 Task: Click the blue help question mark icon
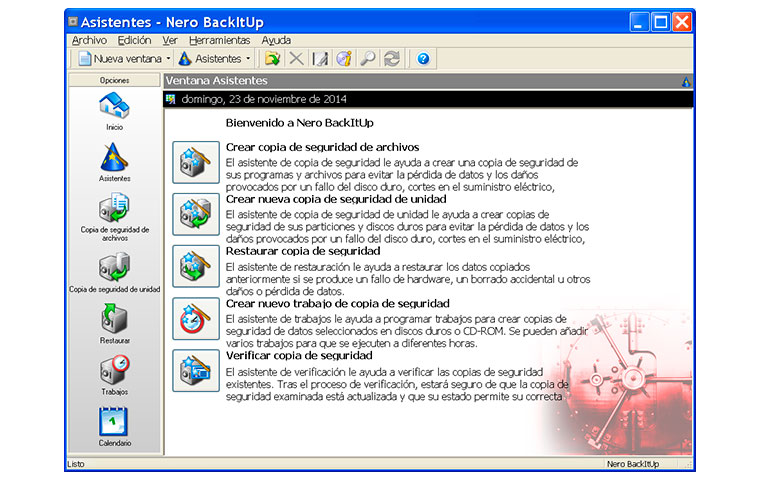pyautogui.click(x=423, y=59)
